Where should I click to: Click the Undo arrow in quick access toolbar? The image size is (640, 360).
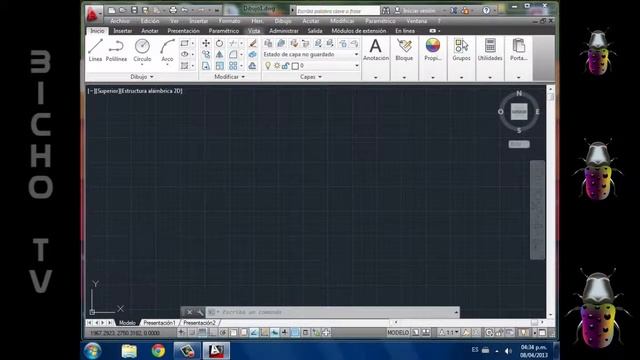[x=184, y=10]
